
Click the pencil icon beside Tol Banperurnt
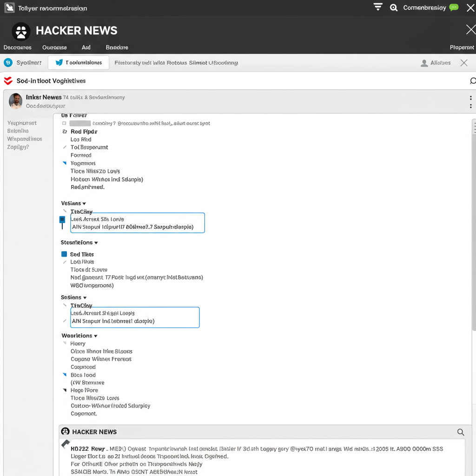tap(65, 147)
